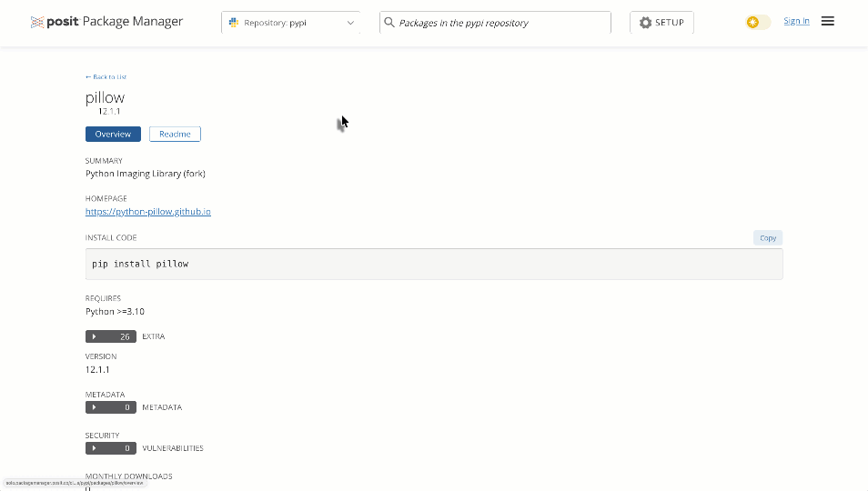Click the Python repository icon

coord(234,23)
